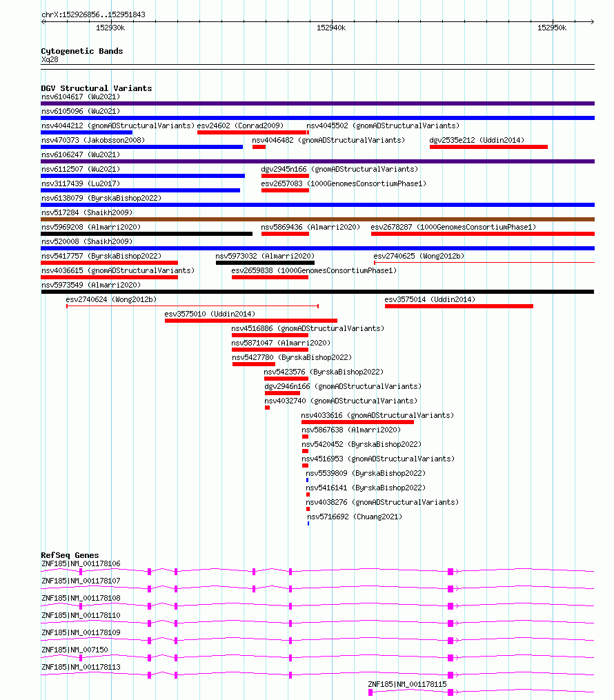Click esv3575014 (Uddin2014) label
The height and width of the screenshot is (700, 614).
(x=430, y=299)
